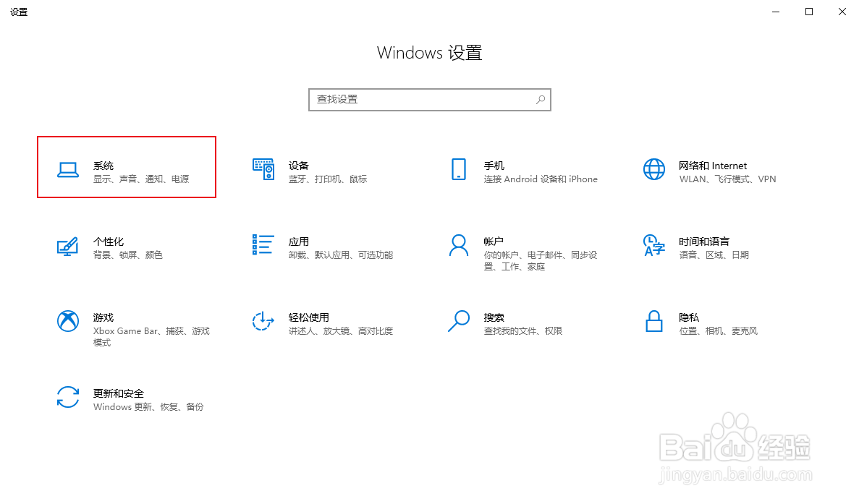Minimize the 设置 window
This screenshot has height=504, width=859.
click(776, 12)
